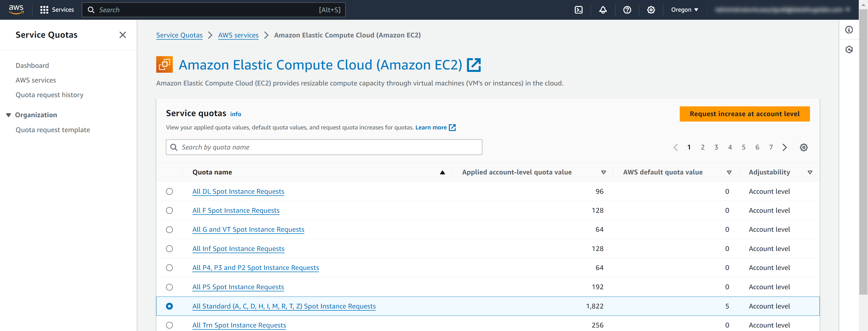Open the Oregon region dropdown
This screenshot has height=331, width=868.
coord(684,10)
